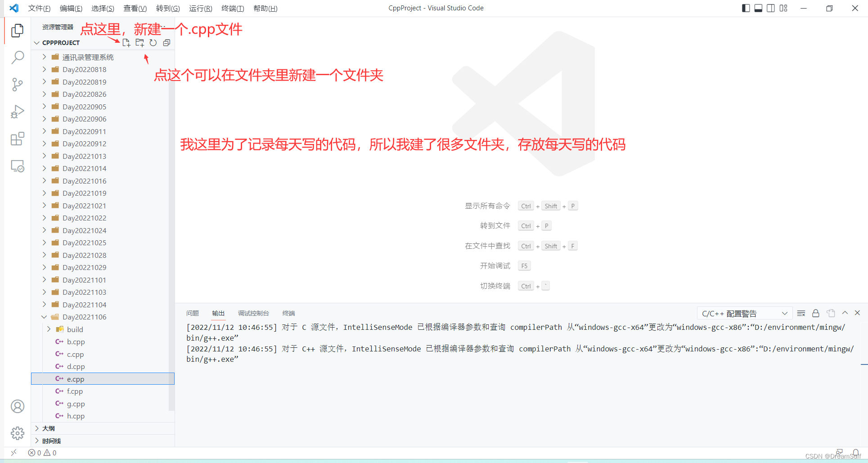Switch to the 问题 panel tab
This screenshot has height=463, width=868.
(193, 313)
